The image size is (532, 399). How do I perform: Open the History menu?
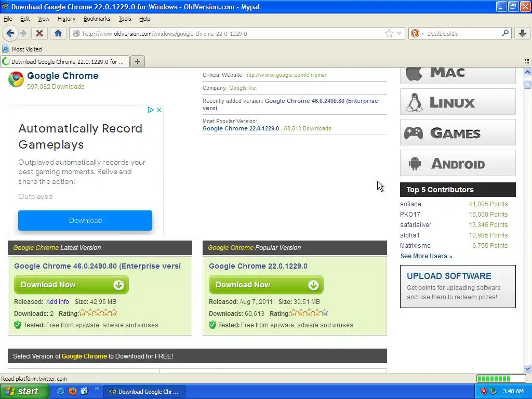66,19
